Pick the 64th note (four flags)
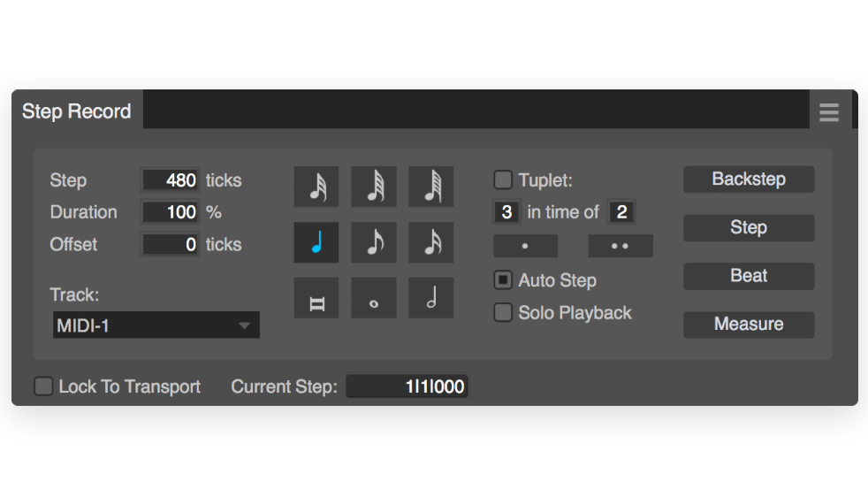Viewport: 868px width, 497px height. [374, 187]
